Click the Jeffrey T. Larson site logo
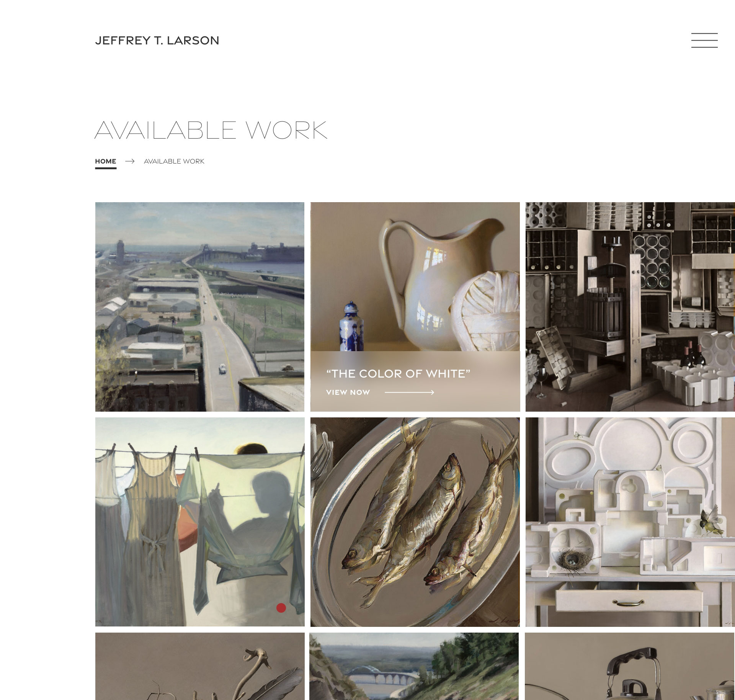Screen dimensions: 735x700 point(157,41)
